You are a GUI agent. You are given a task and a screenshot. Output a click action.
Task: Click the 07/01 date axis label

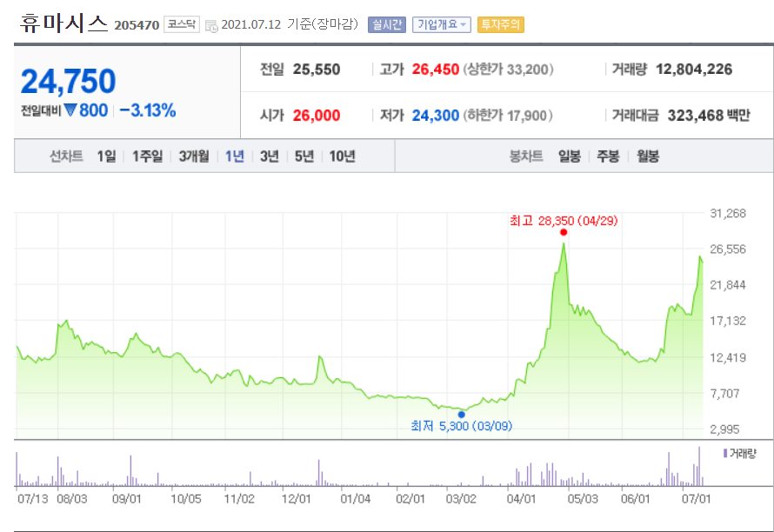696,499
